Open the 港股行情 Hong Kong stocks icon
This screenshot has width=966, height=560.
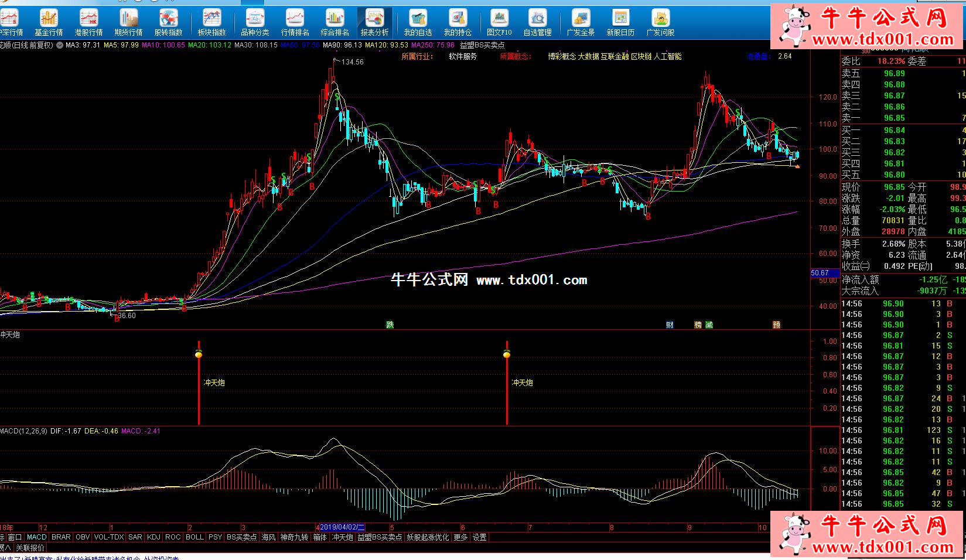88,22
